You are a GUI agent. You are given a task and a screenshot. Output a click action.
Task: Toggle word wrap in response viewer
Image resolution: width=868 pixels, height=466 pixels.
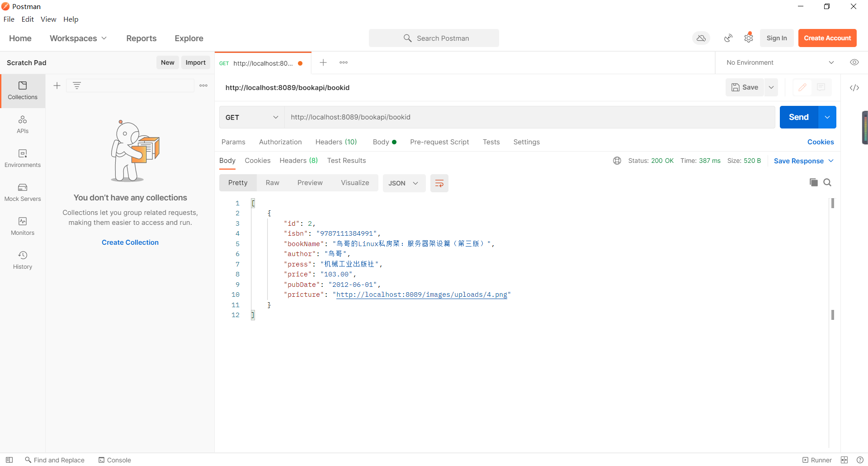(x=439, y=183)
